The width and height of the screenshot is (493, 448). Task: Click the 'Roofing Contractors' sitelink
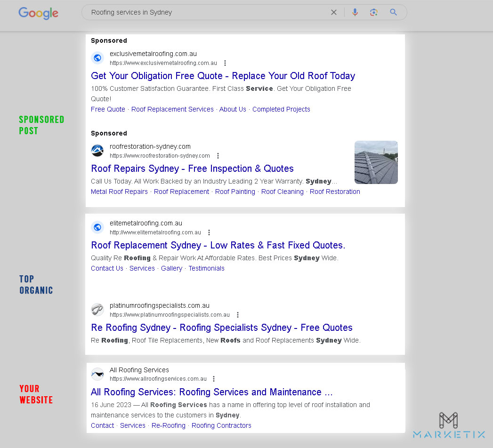point(221,425)
